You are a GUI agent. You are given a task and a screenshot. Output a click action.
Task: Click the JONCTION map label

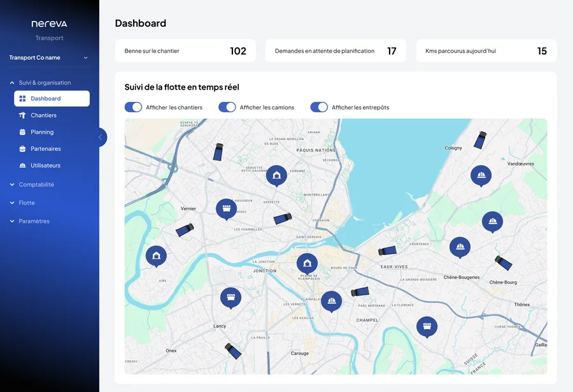coord(265,270)
